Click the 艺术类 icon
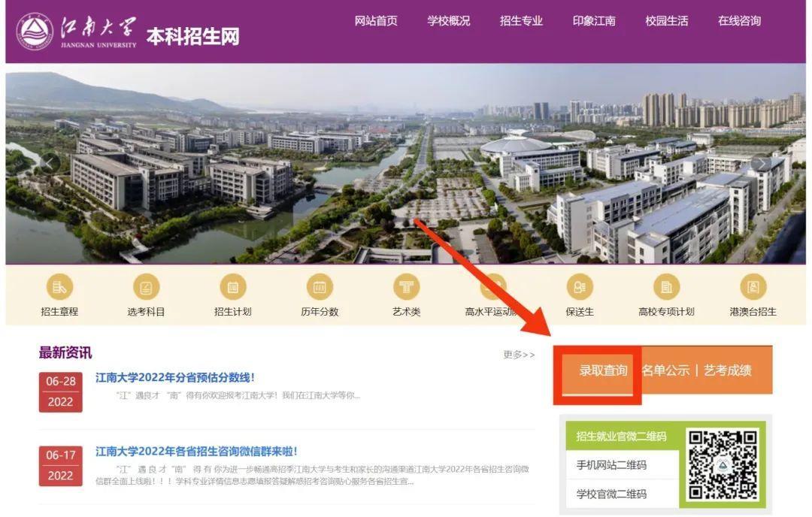 tap(406, 287)
